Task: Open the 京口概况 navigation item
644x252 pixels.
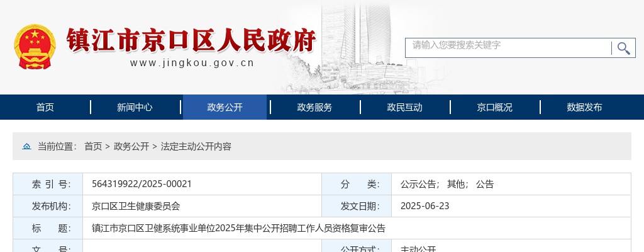Action: [494, 107]
